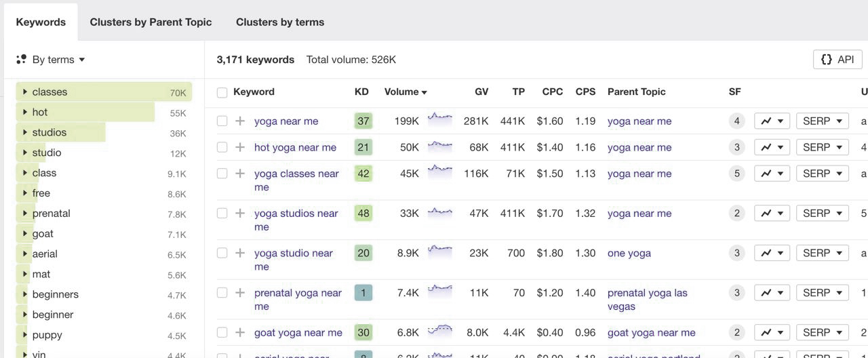
Task: Click trend graph icon for 'prenatal yoga near me'
Action: point(772,293)
